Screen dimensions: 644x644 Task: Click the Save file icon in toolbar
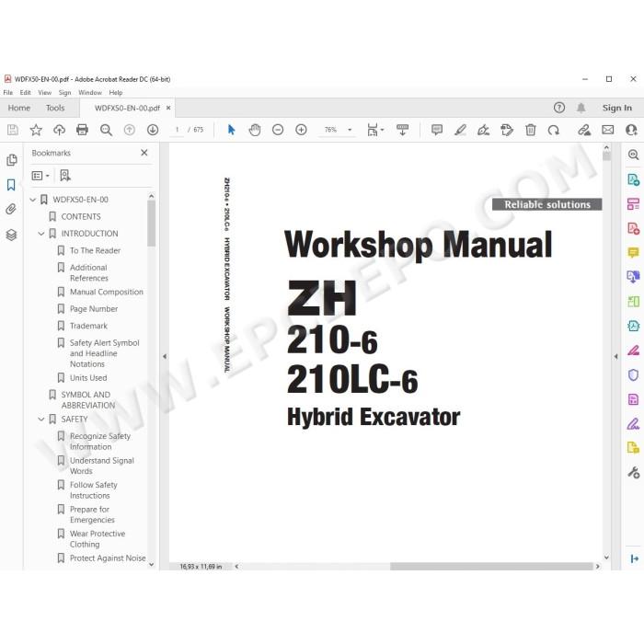coord(13,131)
